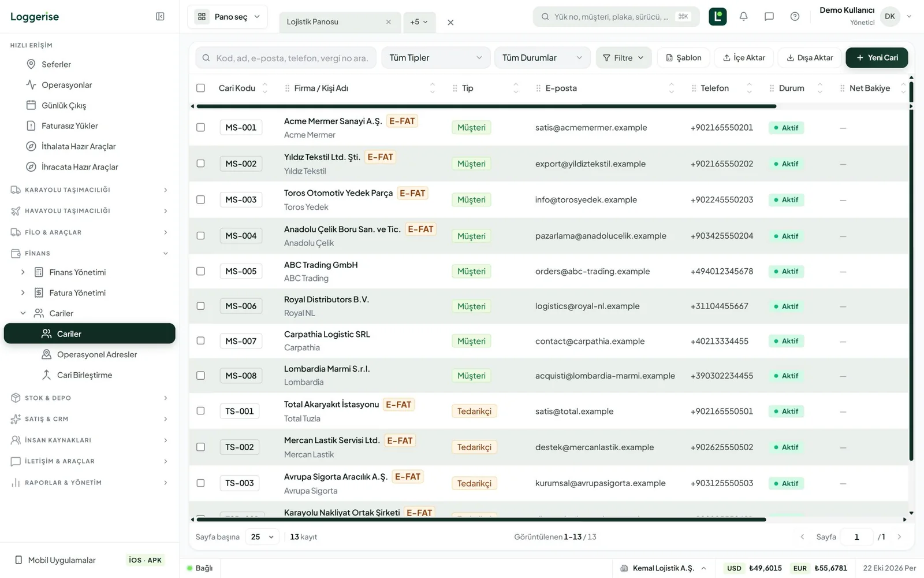Open the +5 tabs overflow dropdown
Viewport: 924px width, 578px height.
[419, 22]
